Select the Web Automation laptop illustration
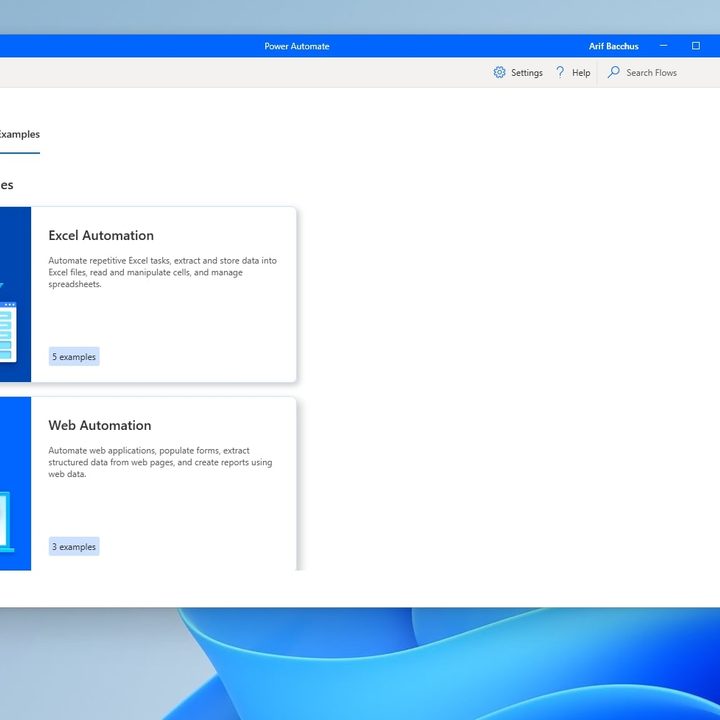 click(x=6, y=521)
